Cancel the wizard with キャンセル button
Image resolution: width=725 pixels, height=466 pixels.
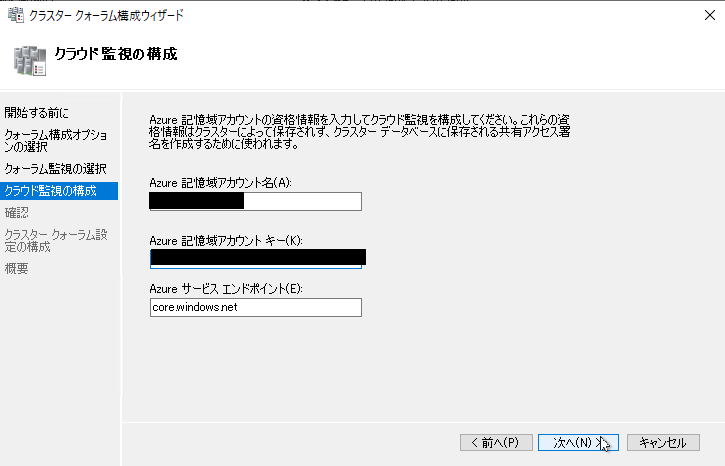[x=663, y=442]
